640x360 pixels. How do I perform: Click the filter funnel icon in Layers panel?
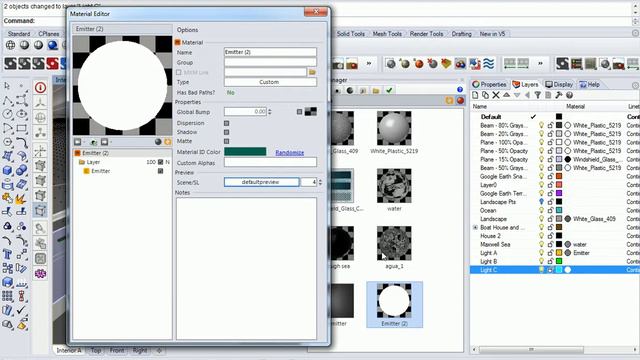pos(538,95)
